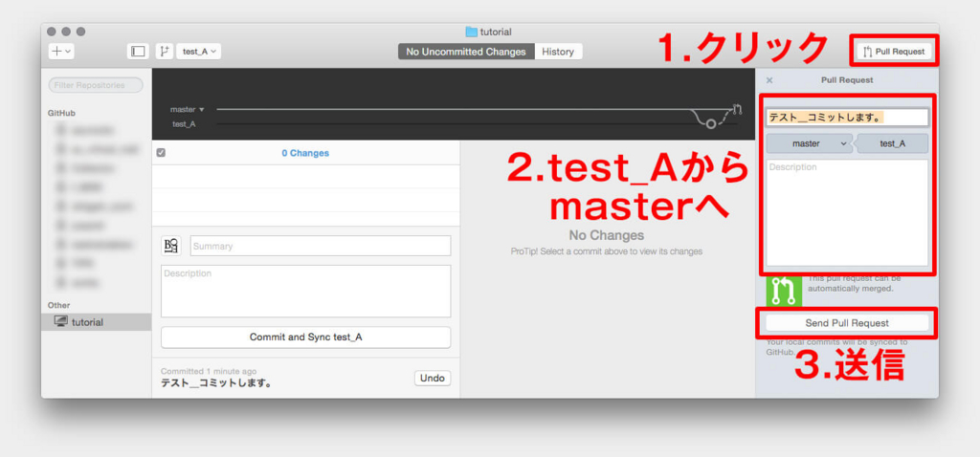980x457 pixels.
Task: Click the green merge status icon
Action: (x=784, y=291)
